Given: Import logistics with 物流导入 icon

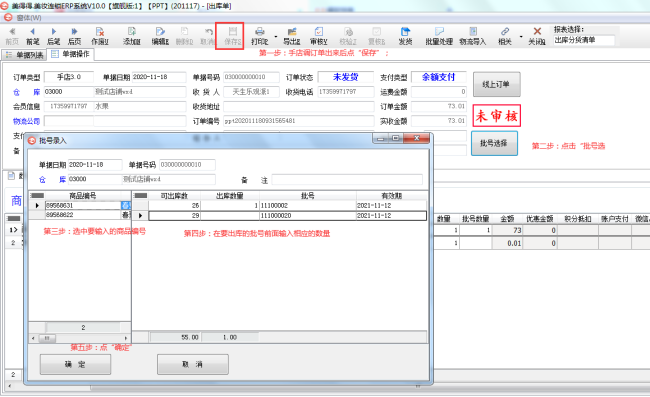Looking at the screenshot, I should 473,36.
